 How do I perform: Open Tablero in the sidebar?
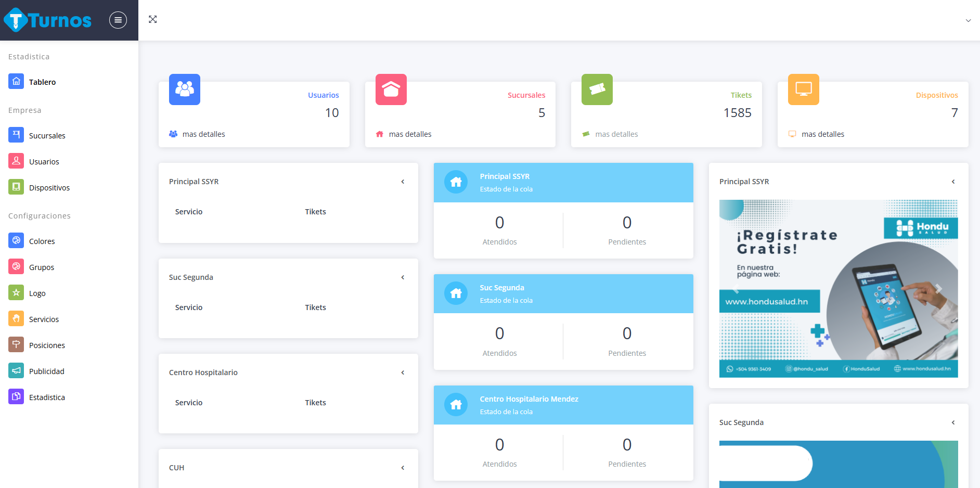click(x=42, y=82)
